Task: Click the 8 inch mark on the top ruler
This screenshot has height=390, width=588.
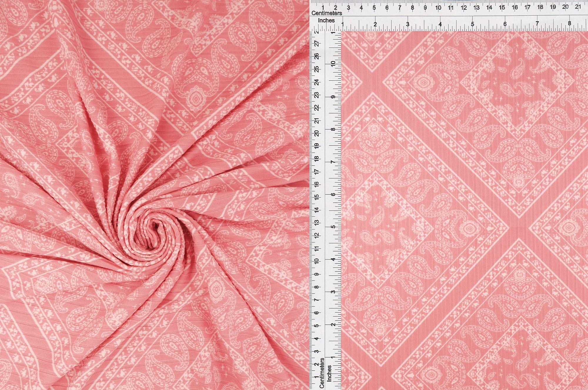Action: [569, 24]
